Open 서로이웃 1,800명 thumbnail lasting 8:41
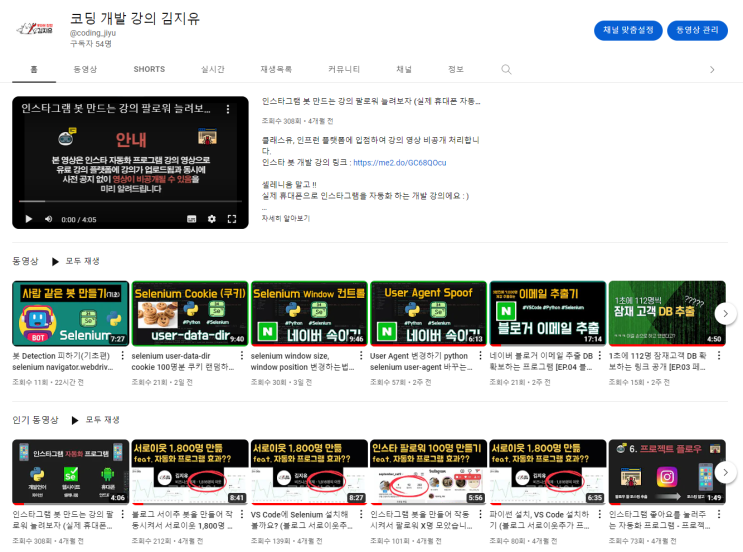The height and width of the screenshot is (552, 743). [190, 472]
